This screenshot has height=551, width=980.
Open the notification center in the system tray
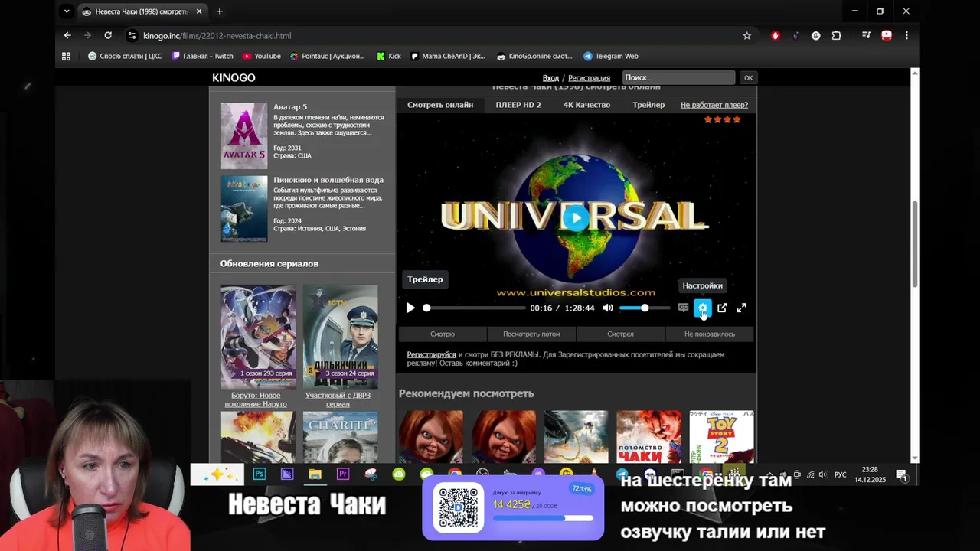[x=901, y=474]
